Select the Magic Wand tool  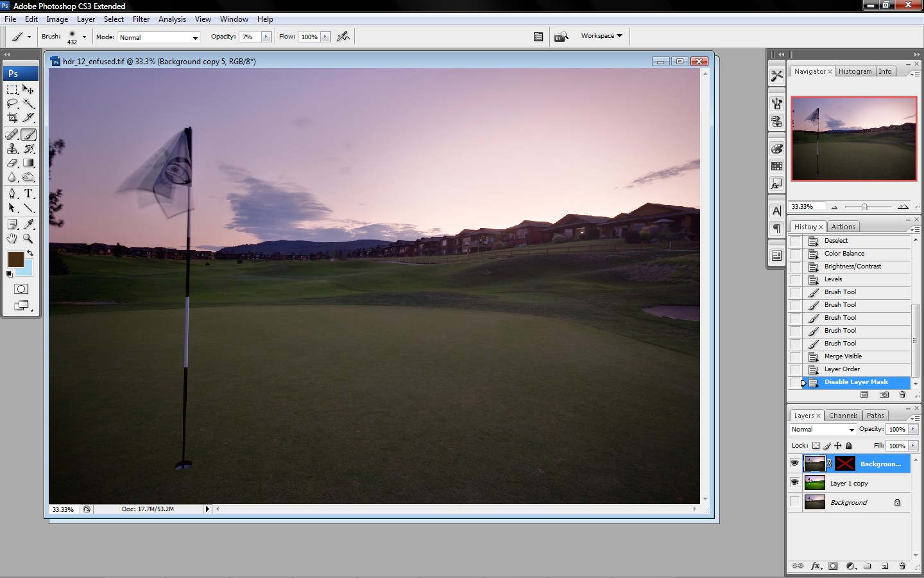[28, 103]
